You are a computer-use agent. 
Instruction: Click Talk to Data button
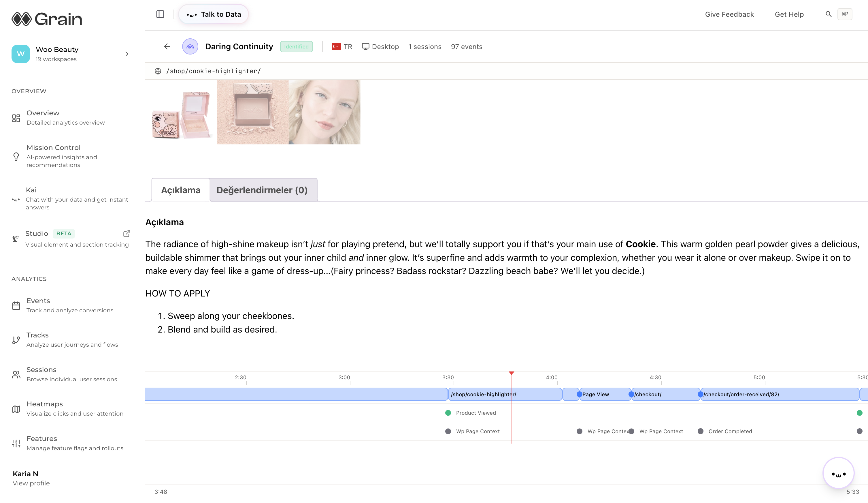point(214,14)
